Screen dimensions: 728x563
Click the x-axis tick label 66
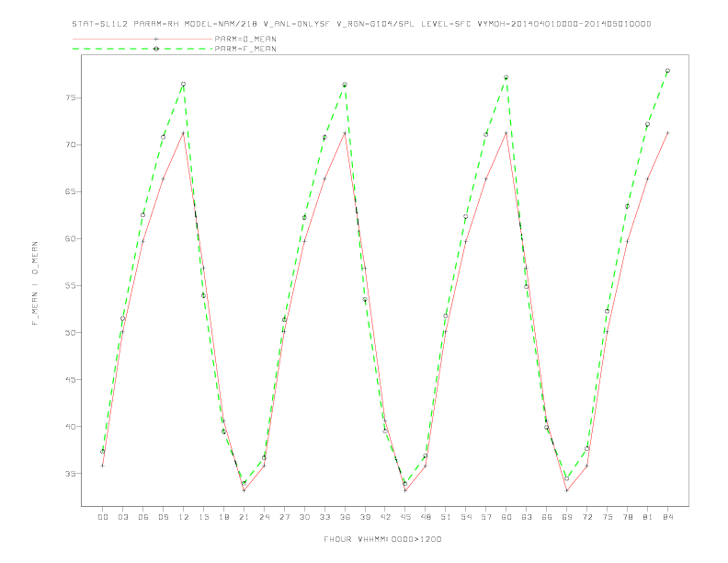click(547, 517)
